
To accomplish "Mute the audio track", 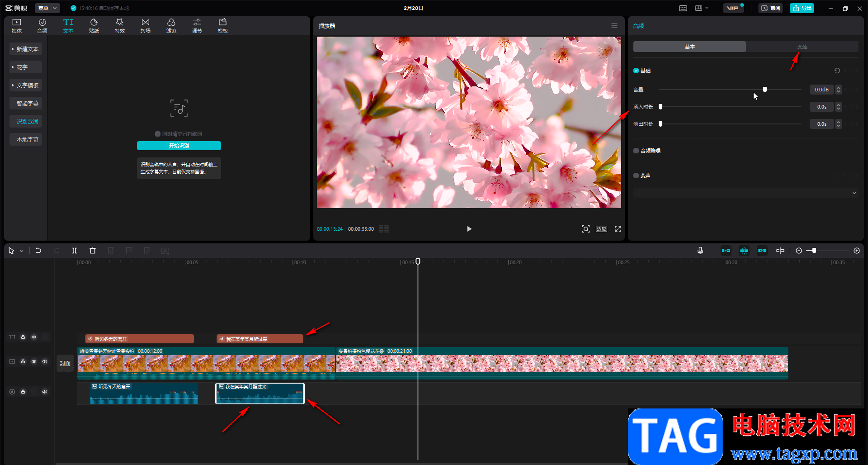I will click(45, 392).
